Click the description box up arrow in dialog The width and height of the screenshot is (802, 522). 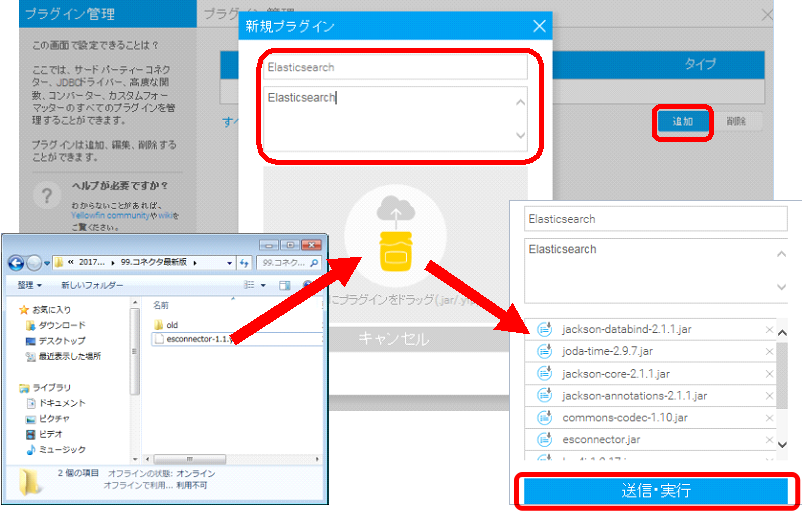pyautogui.click(x=520, y=102)
